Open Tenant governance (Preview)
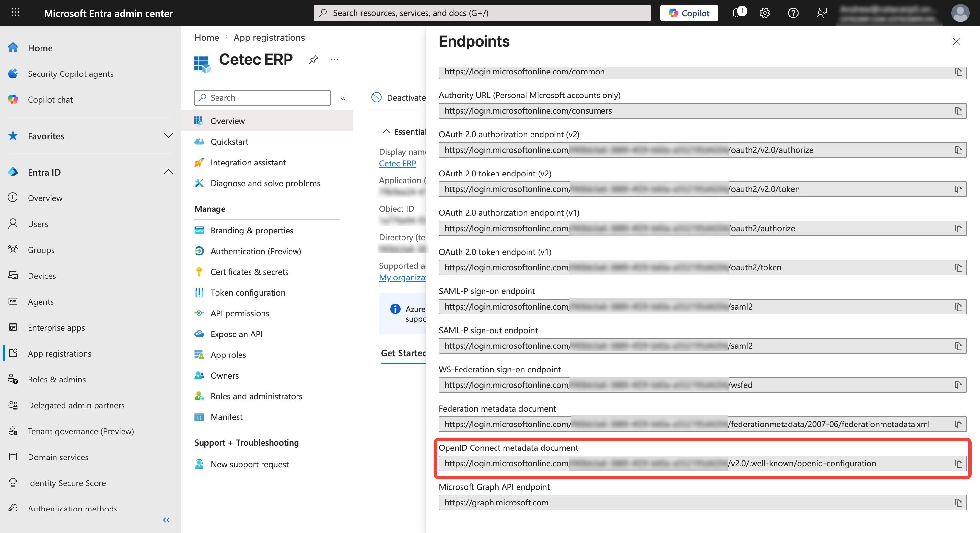This screenshot has height=533, width=980. tap(81, 431)
